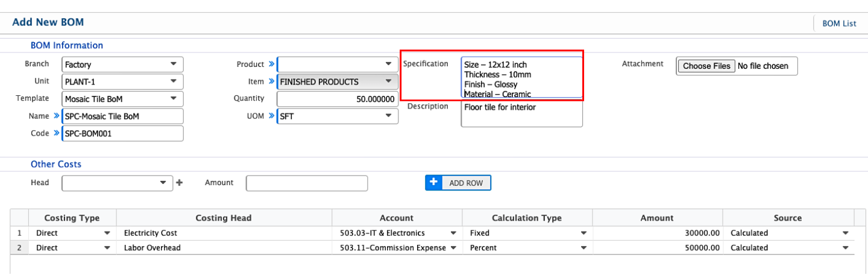Open the empty Product dropdown

pos(338,65)
